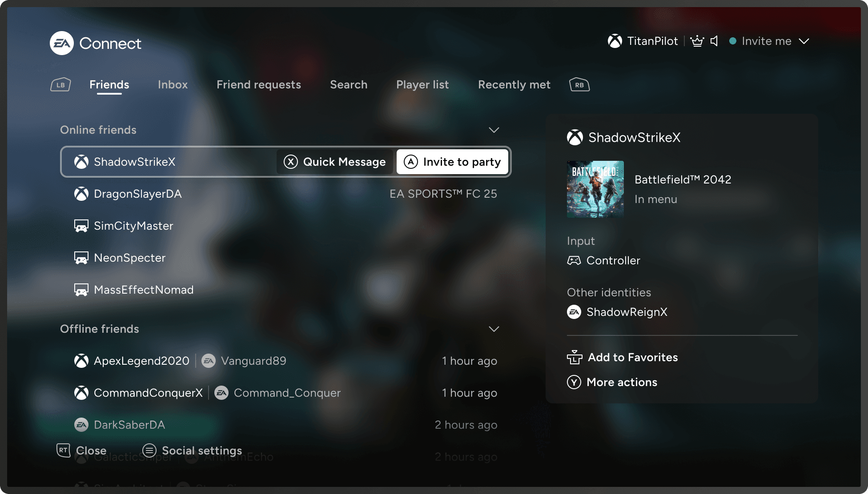Open More actions for ShadowStrikeX

(x=612, y=382)
